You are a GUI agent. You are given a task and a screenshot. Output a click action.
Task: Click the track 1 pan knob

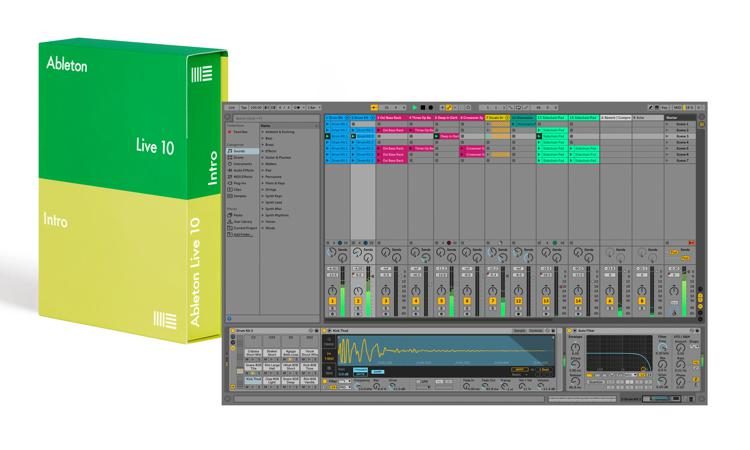click(332, 291)
